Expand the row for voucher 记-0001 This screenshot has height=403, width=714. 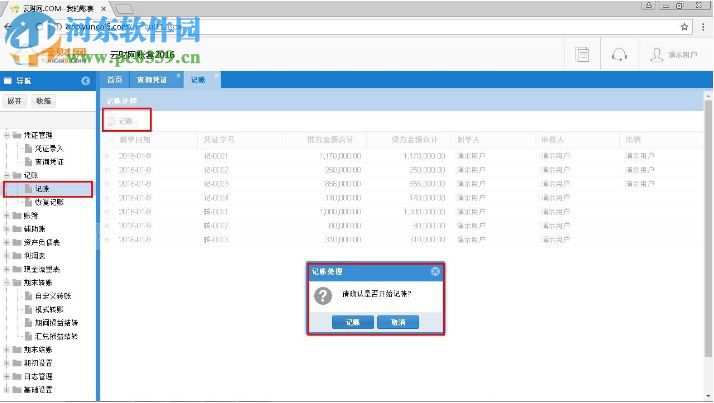coord(107,156)
